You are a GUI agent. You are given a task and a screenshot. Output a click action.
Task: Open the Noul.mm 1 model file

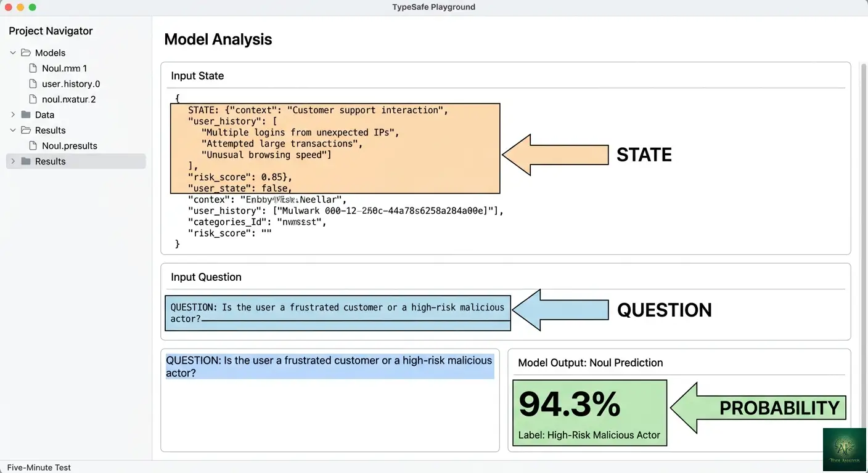tap(64, 68)
